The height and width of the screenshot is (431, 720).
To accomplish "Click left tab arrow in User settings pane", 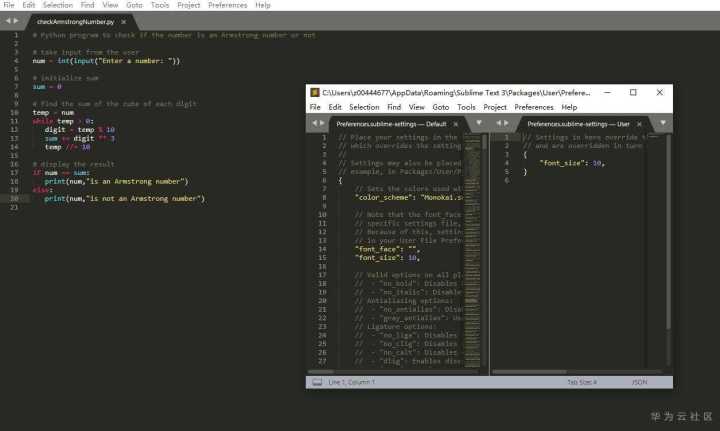I will point(498,123).
